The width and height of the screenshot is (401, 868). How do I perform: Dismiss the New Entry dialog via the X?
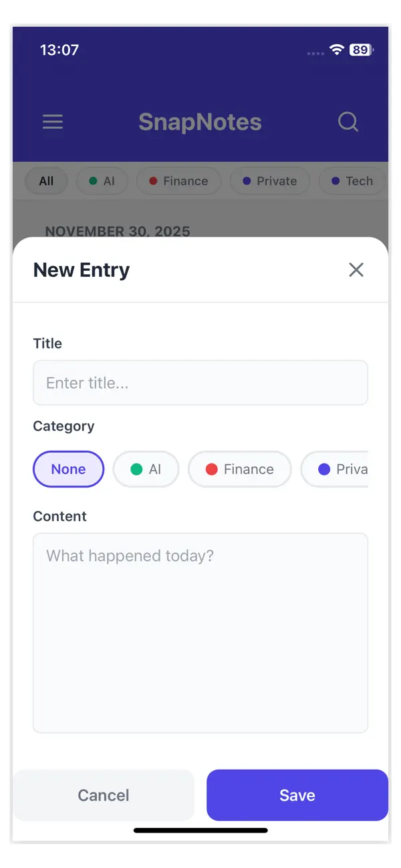356,269
